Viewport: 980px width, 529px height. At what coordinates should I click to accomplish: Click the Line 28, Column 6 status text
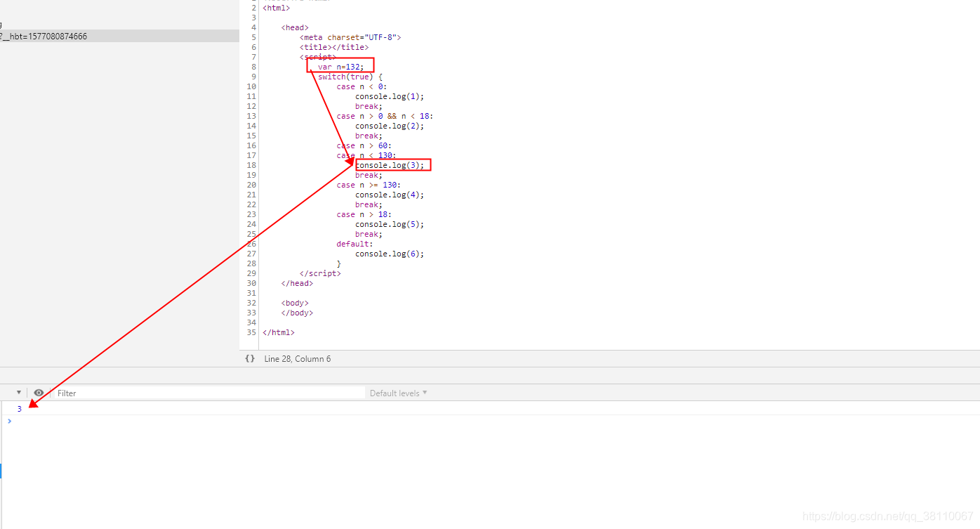tap(296, 358)
